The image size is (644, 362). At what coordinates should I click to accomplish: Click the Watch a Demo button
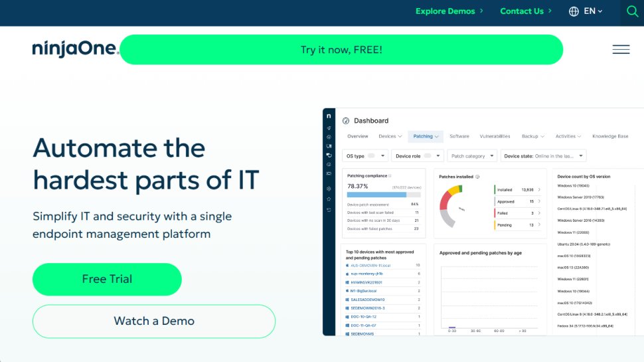[x=153, y=321]
